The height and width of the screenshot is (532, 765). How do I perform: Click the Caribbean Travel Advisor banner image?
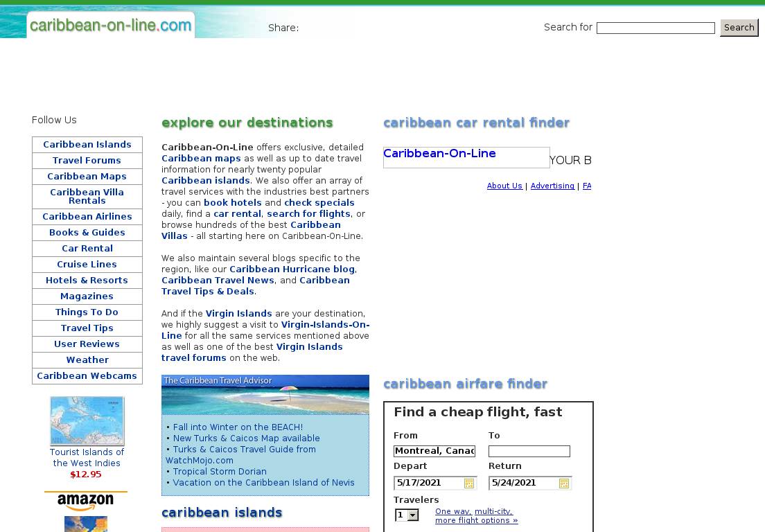265,394
